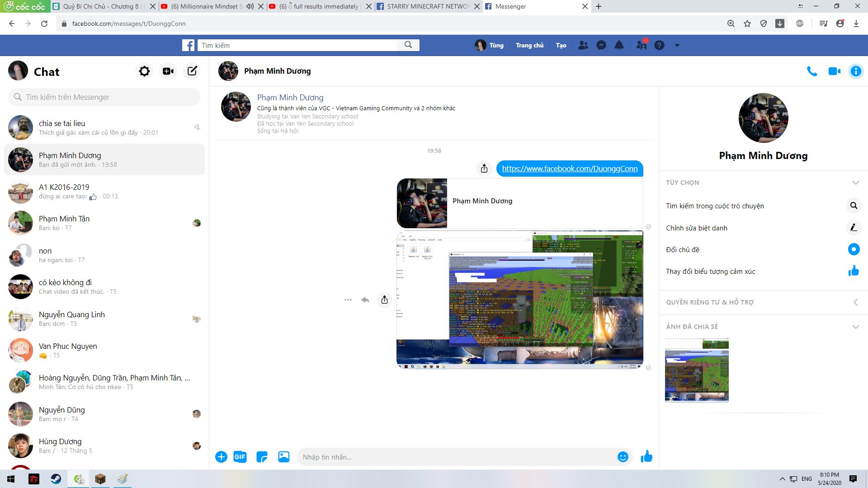Toggle the conversation info panel

pyautogui.click(x=855, y=71)
